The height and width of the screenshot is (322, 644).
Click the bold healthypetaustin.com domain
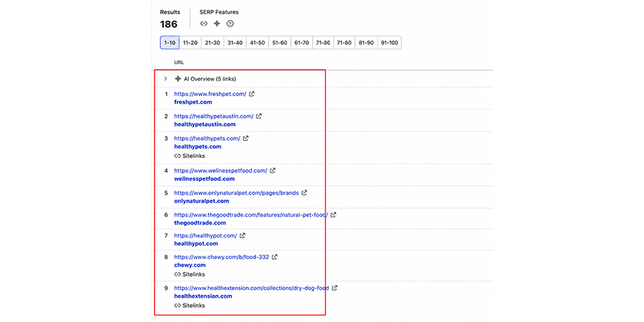pyautogui.click(x=205, y=124)
